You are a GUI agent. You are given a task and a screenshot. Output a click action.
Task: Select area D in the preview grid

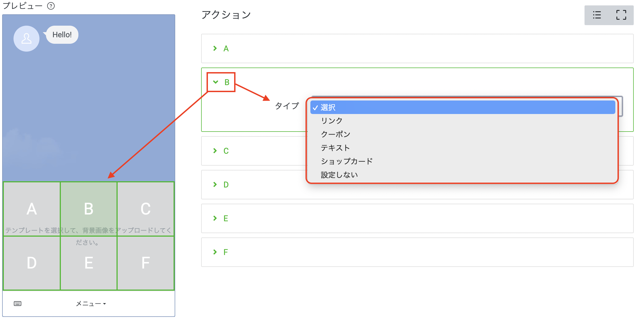[x=32, y=263]
